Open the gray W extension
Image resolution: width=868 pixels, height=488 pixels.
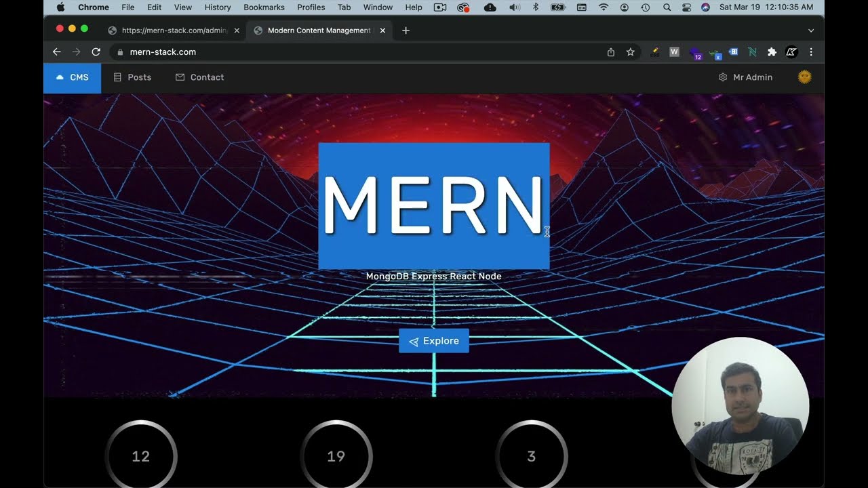(x=674, y=52)
